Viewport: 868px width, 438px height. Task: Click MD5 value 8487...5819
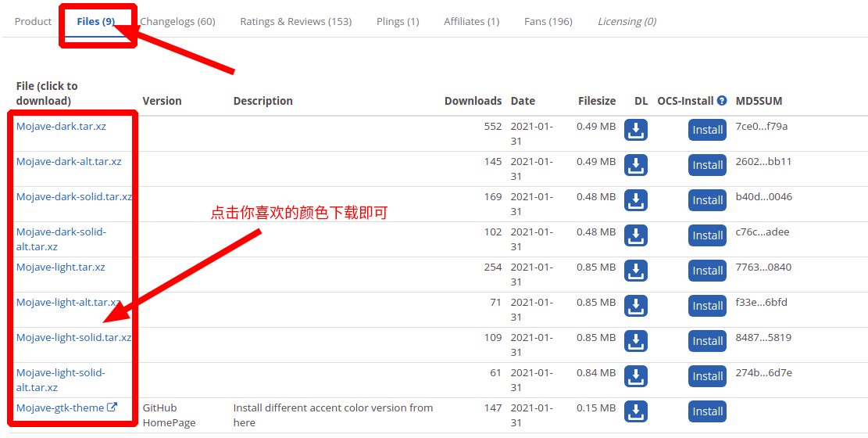pyautogui.click(x=763, y=338)
